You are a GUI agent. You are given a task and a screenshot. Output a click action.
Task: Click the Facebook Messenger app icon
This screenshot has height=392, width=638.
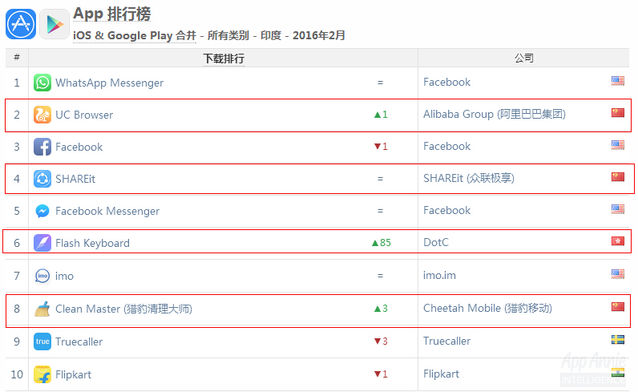(x=42, y=211)
